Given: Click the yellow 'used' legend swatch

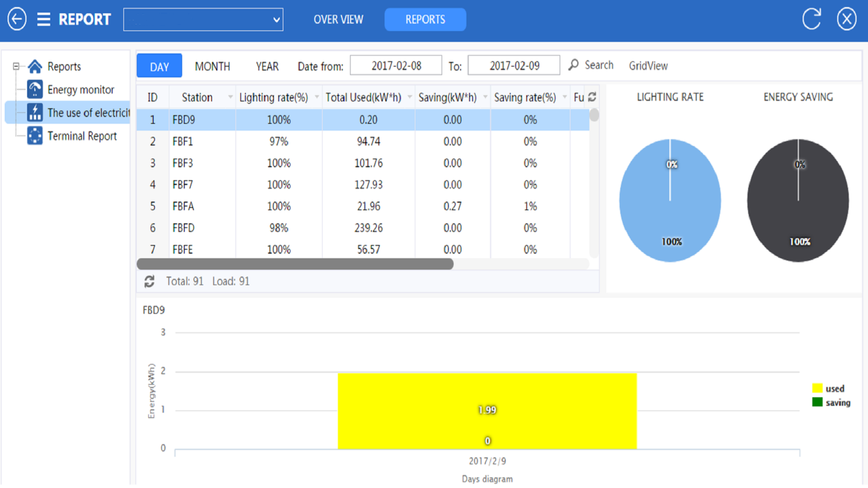Looking at the screenshot, I should click(816, 388).
